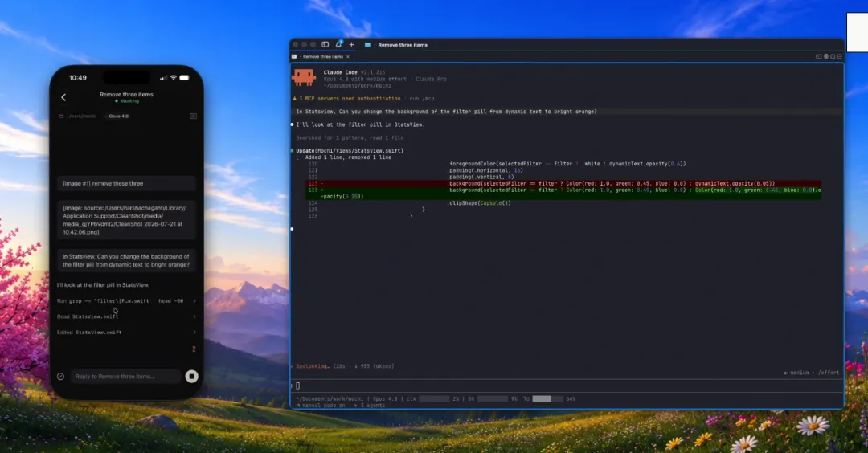Screen dimensions: 868x453
Task: Click the '~/Documents/work/mochi' status bar path
Action: pos(330,399)
